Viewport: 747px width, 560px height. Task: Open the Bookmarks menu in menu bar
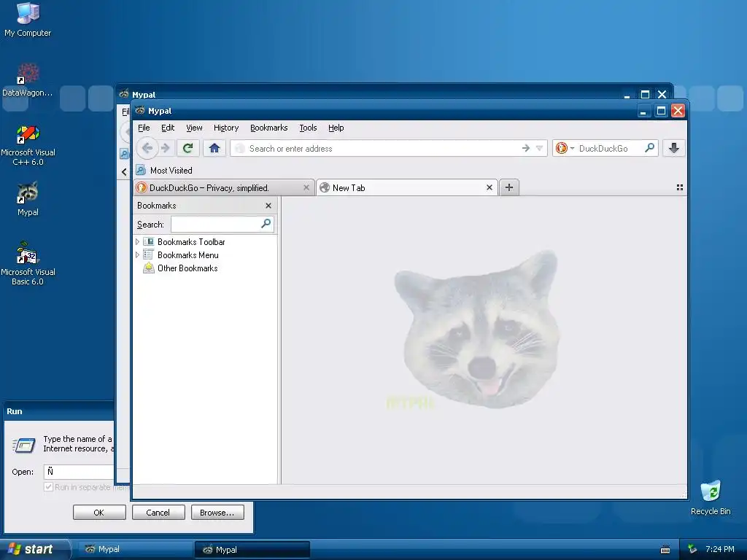268,128
